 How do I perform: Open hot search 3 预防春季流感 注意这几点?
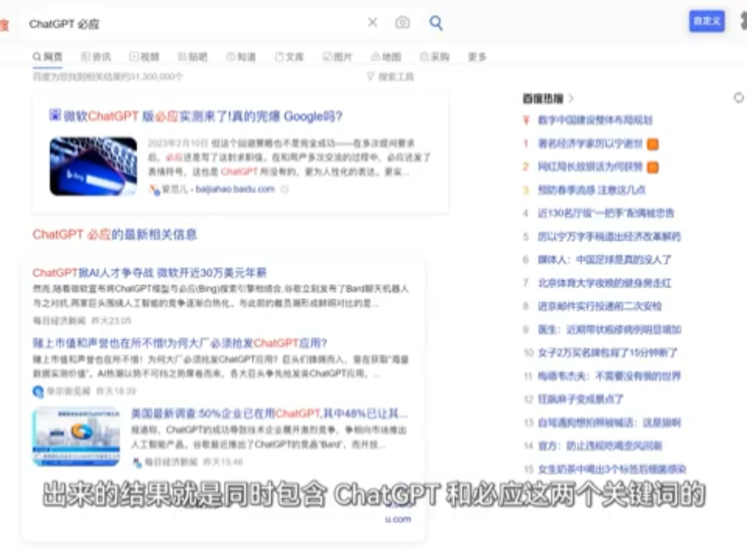[x=592, y=190]
